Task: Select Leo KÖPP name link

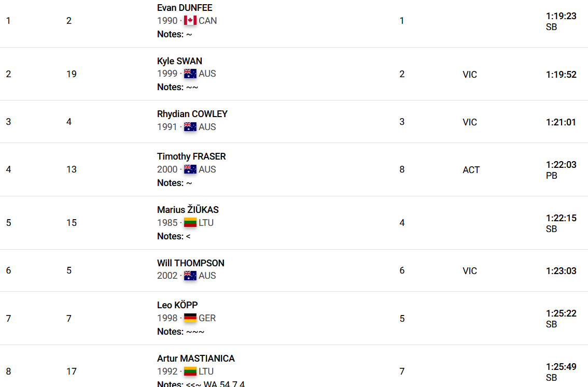Action: click(177, 305)
